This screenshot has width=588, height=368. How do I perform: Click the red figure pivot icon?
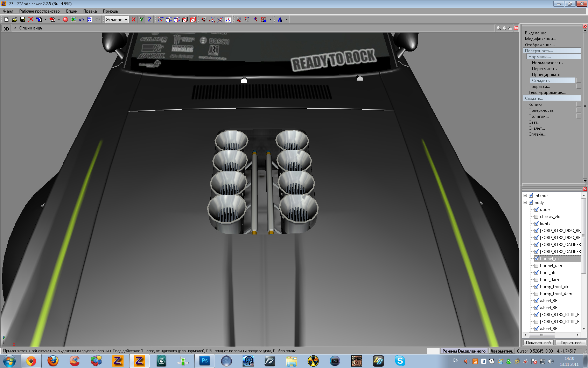tap(255, 20)
